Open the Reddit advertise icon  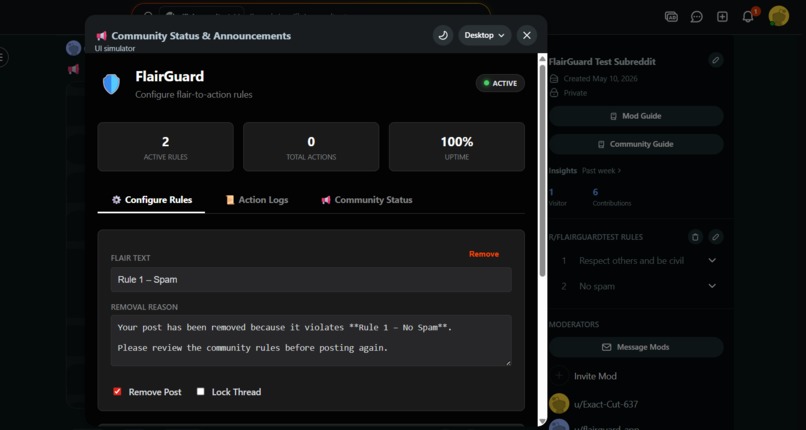(x=671, y=17)
